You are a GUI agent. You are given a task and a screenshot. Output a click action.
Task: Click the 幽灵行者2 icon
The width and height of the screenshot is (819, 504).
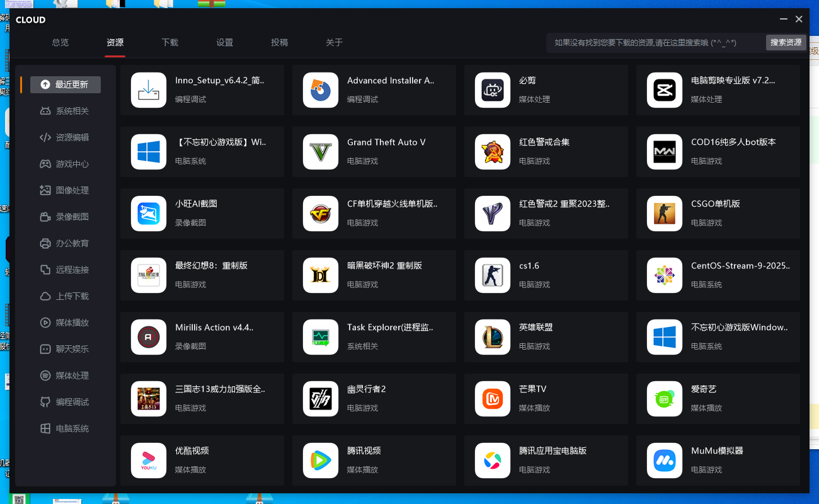321,399
